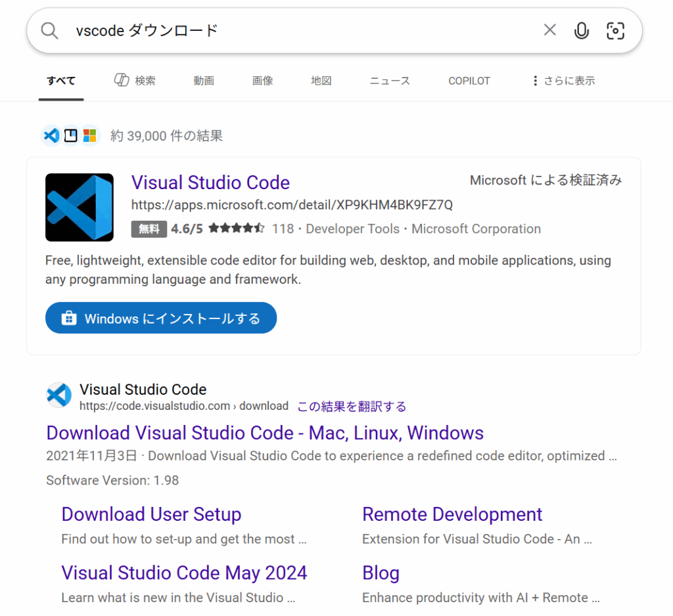Image resolution: width=673 pixels, height=616 pixels.
Task: Start voice search with the microphone icon
Action: click(582, 30)
